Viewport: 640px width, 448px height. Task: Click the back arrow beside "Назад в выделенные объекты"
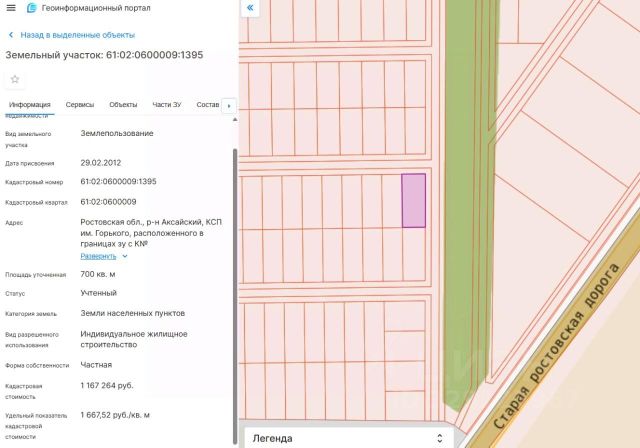point(11,35)
